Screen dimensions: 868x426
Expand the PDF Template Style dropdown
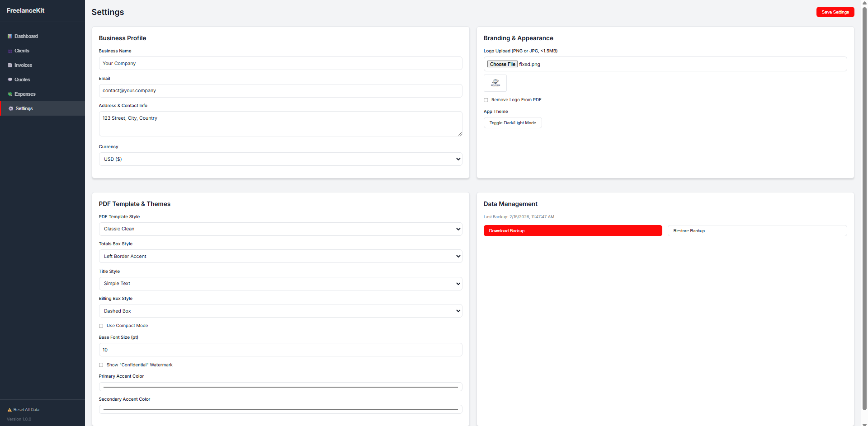[x=280, y=229]
